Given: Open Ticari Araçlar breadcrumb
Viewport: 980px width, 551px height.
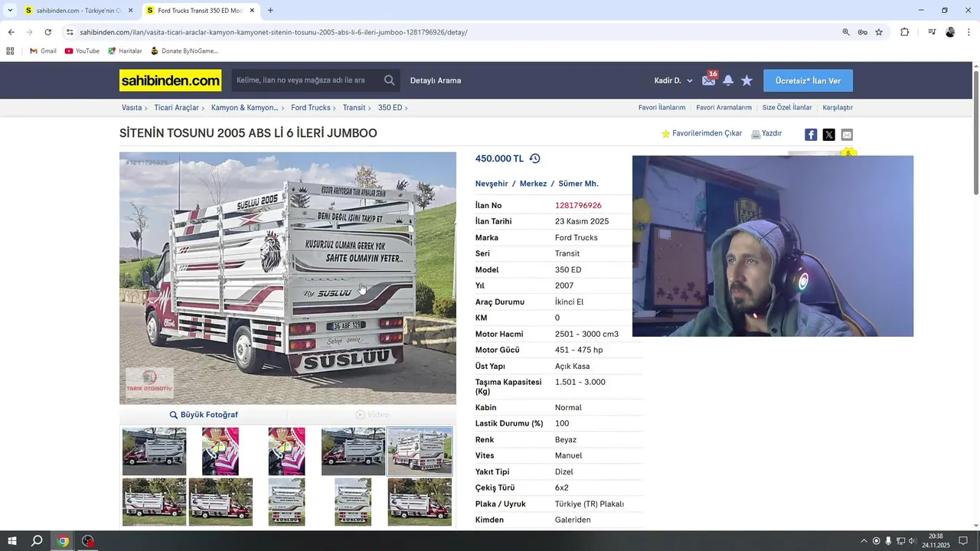Looking at the screenshot, I should [x=176, y=108].
